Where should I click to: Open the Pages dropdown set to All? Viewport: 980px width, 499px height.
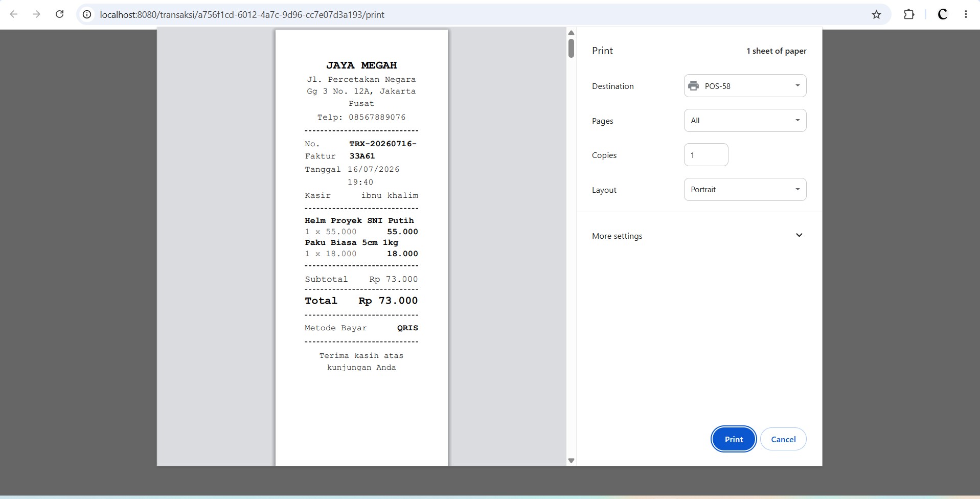coord(745,121)
